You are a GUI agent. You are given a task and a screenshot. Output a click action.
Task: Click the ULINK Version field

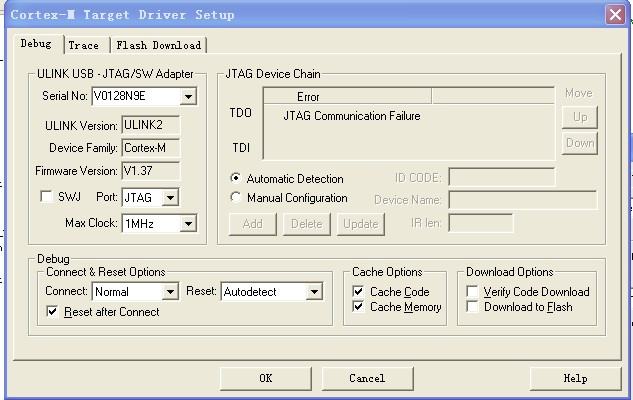(x=151, y=125)
